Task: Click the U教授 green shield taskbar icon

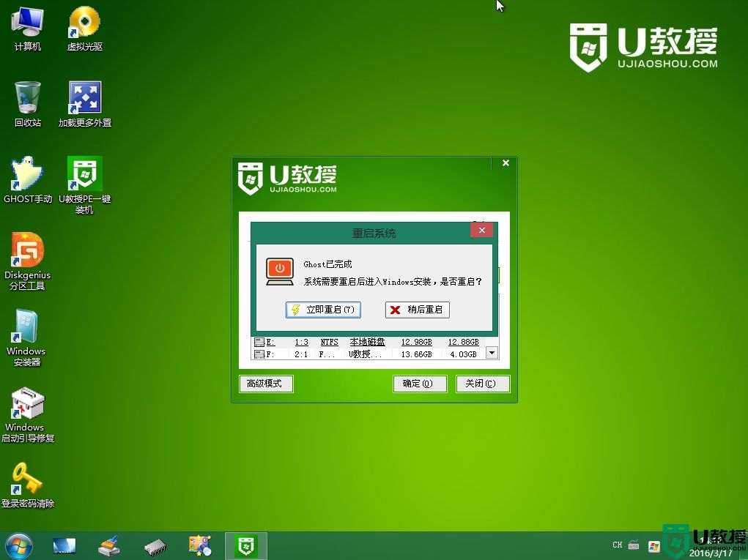Action: point(245,545)
